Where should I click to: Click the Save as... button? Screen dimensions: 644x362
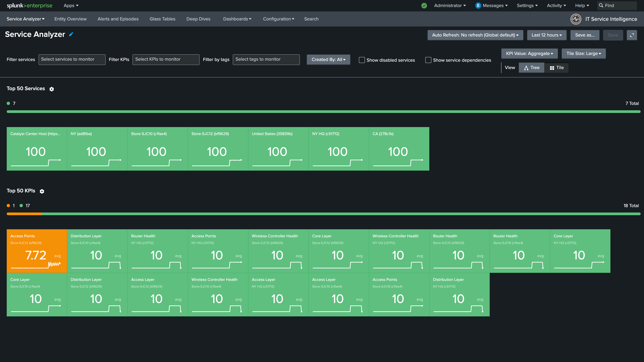585,35
